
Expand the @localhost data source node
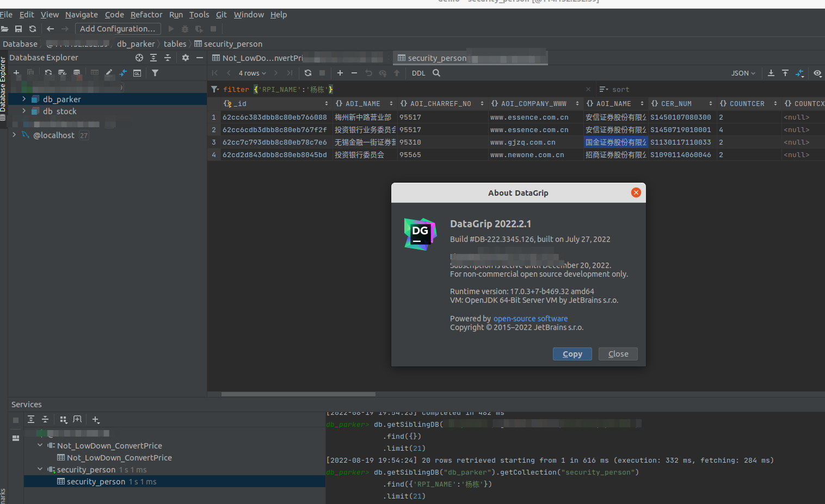click(x=14, y=135)
